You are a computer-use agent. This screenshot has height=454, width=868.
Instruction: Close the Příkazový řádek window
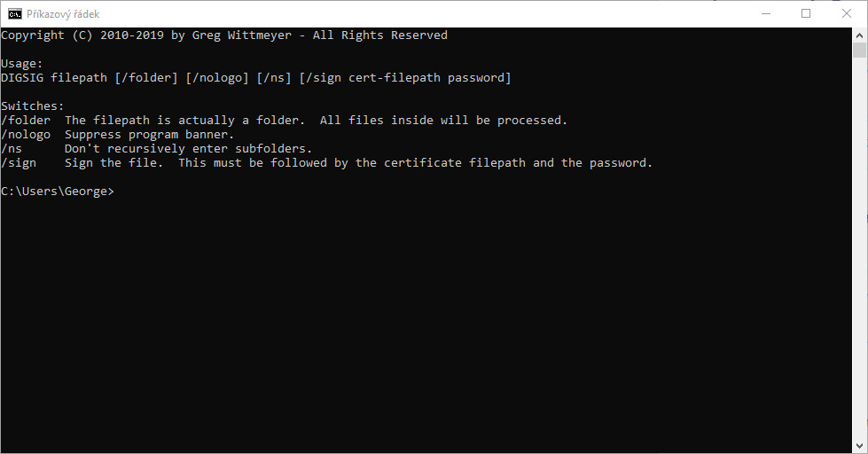click(x=847, y=14)
